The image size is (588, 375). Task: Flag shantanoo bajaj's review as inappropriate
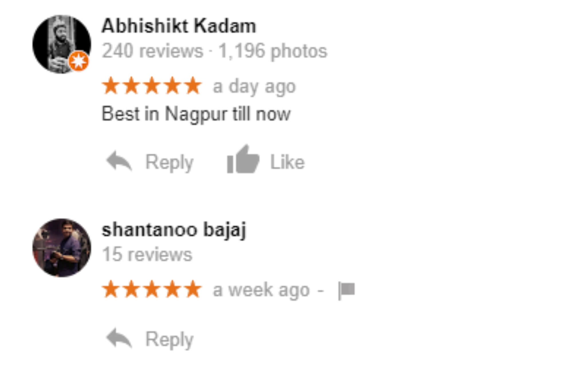(x=347, y=290)
